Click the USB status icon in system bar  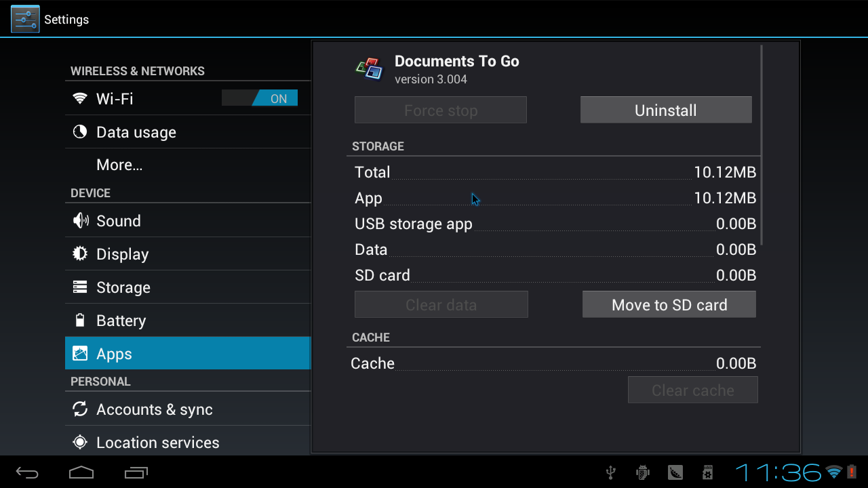pos(611,472)
